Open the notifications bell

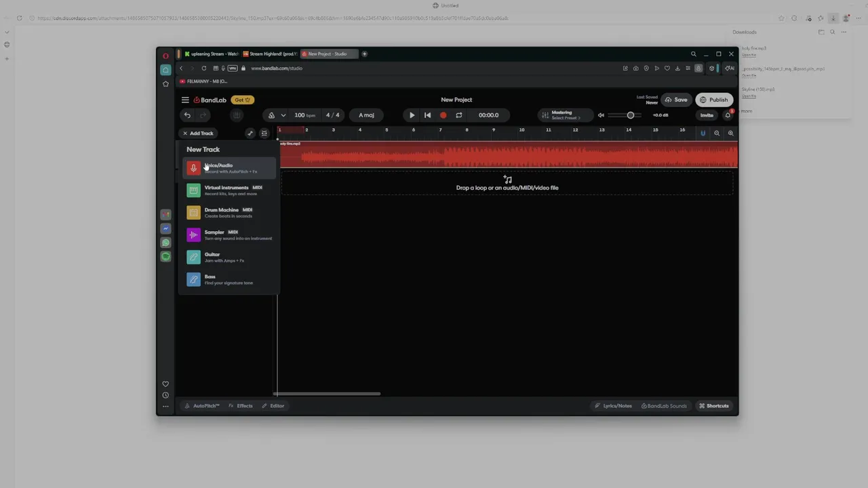(x=728, y=115)
